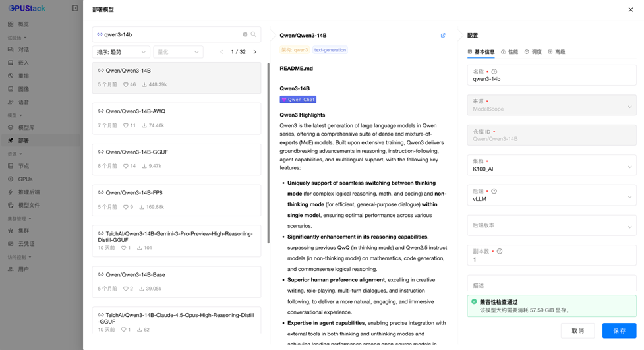Click the Qwen Chat badge

tap(298, 100)
